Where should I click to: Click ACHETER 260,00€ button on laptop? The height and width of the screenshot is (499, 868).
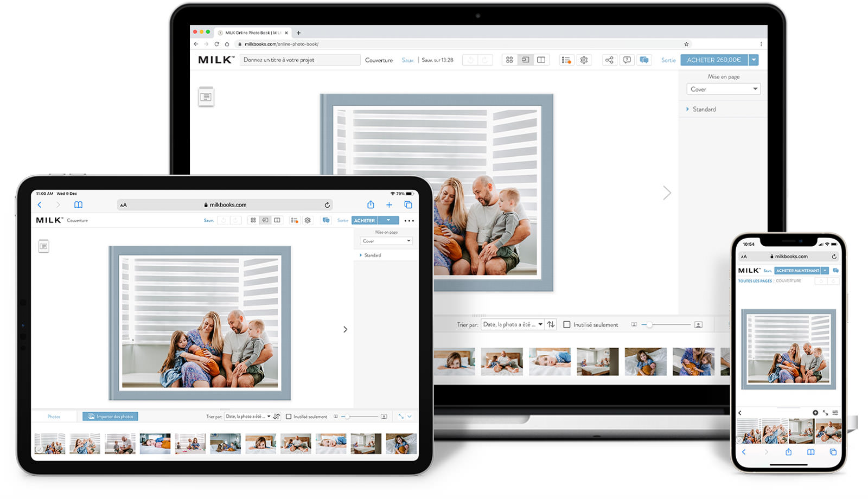714,60
